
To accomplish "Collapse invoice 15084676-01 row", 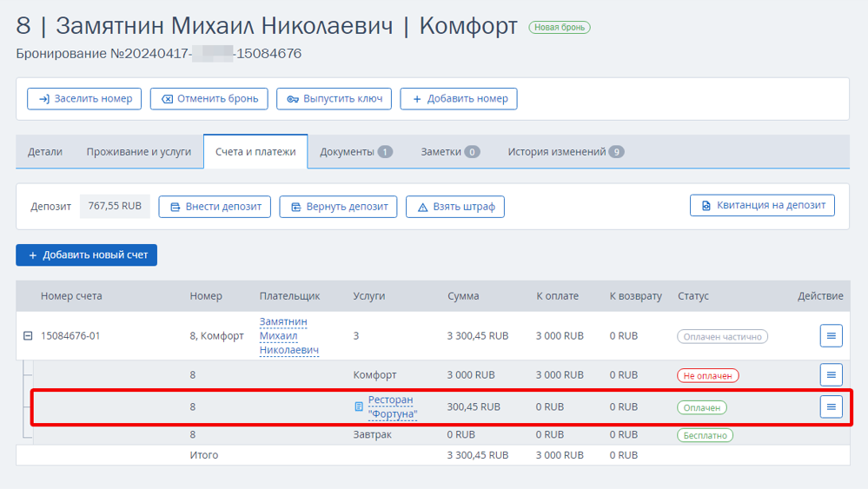I will [x=28, y=336].
